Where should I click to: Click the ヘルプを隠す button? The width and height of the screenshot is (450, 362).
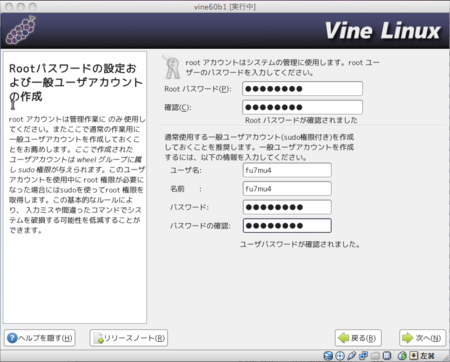tap(40, 338)
